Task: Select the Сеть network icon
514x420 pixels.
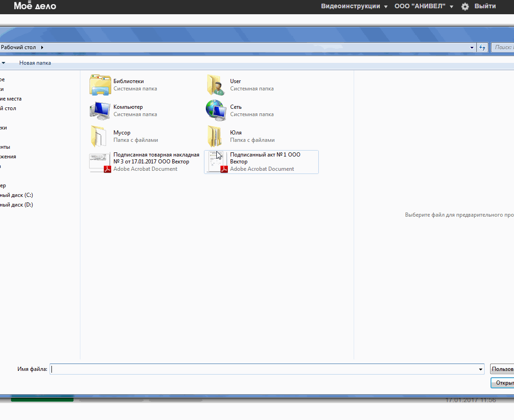Action: pos(216,111)
